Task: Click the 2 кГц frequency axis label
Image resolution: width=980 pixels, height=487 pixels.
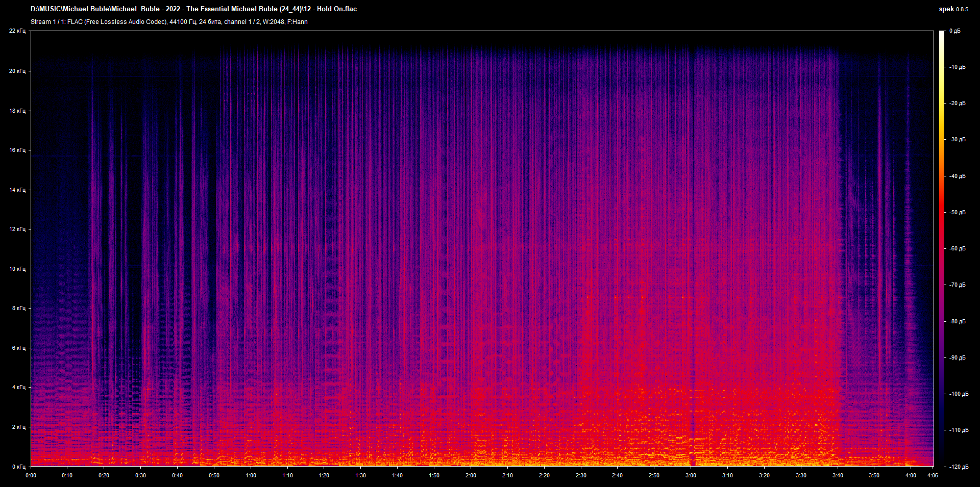Action: coord(19,427)
